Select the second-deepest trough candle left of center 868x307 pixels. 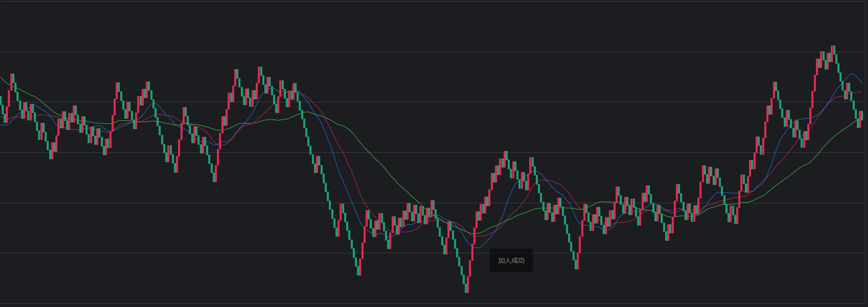coord(358,267)
